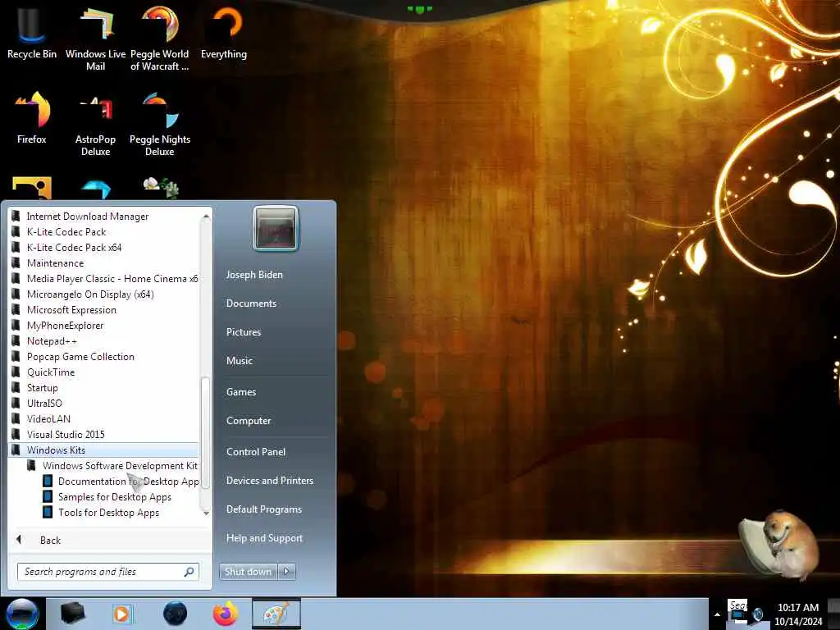Click the taskbar clock
Viewport: 840px width, 630px height.
pyautogui.click(x=798, y=614)
